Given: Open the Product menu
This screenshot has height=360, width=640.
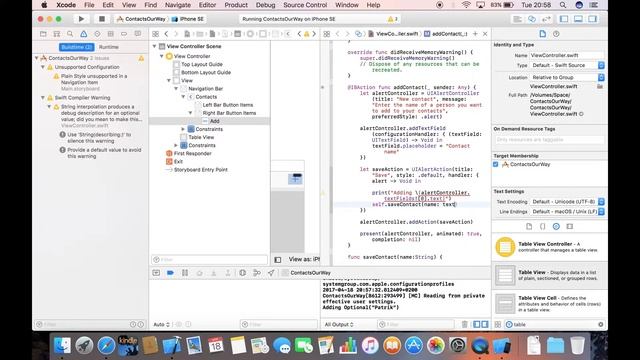Looking at the screenshot, I should [x=236, y=5].
